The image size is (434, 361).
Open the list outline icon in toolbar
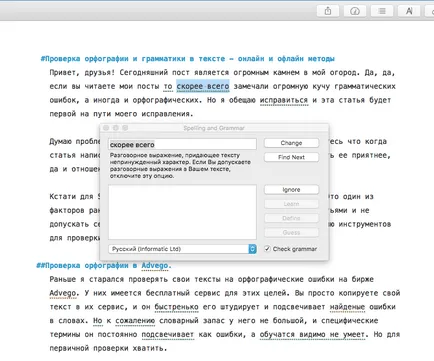coord(382,11)
